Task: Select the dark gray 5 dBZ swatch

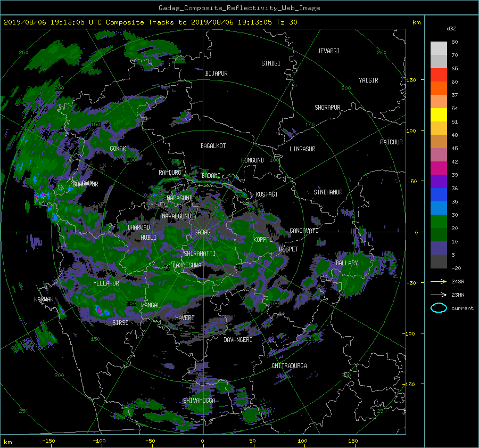Action: click(439, 262)
